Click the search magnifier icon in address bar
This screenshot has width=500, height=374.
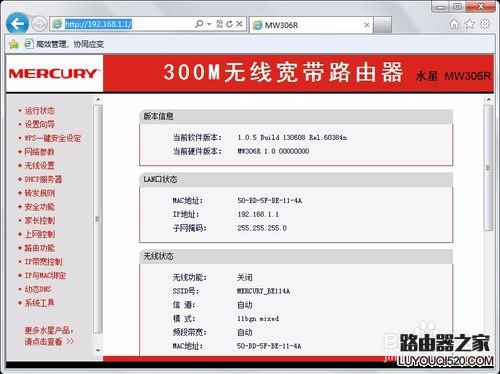point(199,24)
